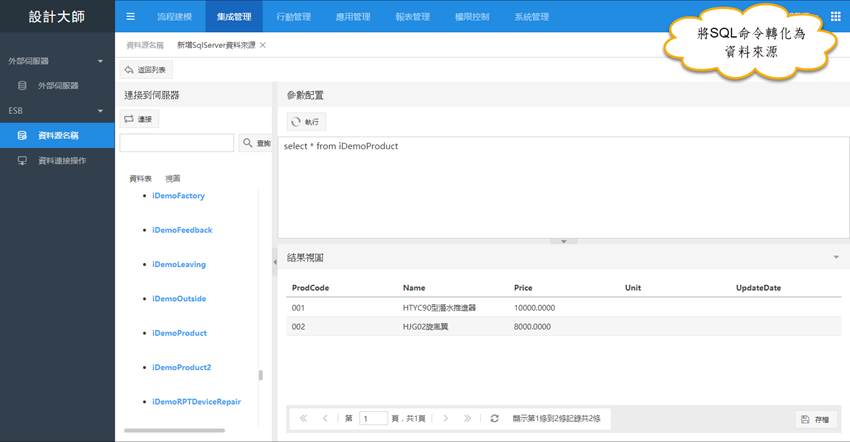Close the 新增SqlServer資料來源 tab
This screenshot has width=850, height=442.
point(262,45)
